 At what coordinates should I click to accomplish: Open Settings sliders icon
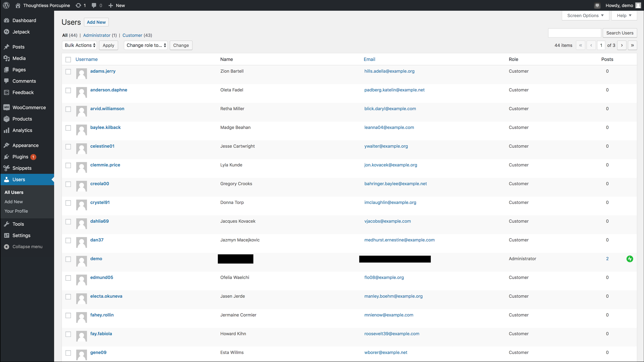click(x=7, y=235)
